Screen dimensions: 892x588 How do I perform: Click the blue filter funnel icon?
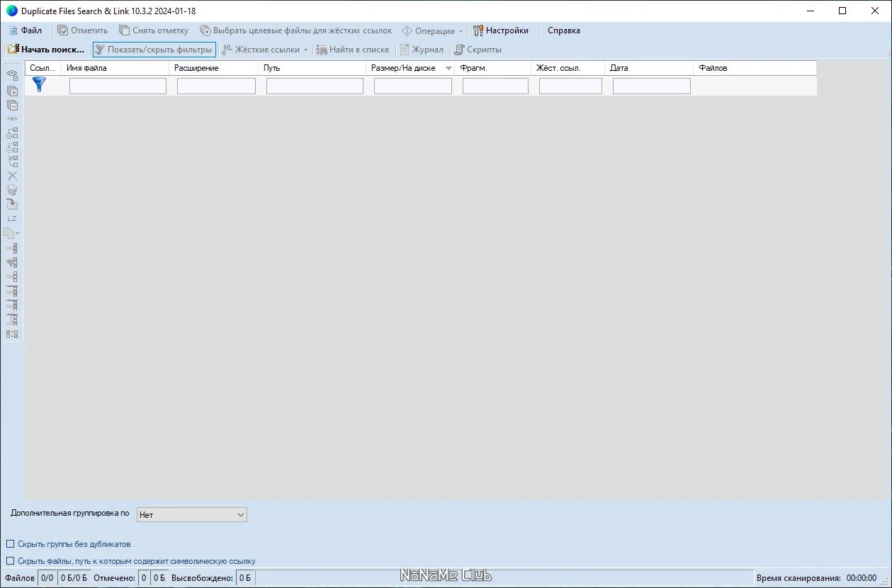click(39, 84)
